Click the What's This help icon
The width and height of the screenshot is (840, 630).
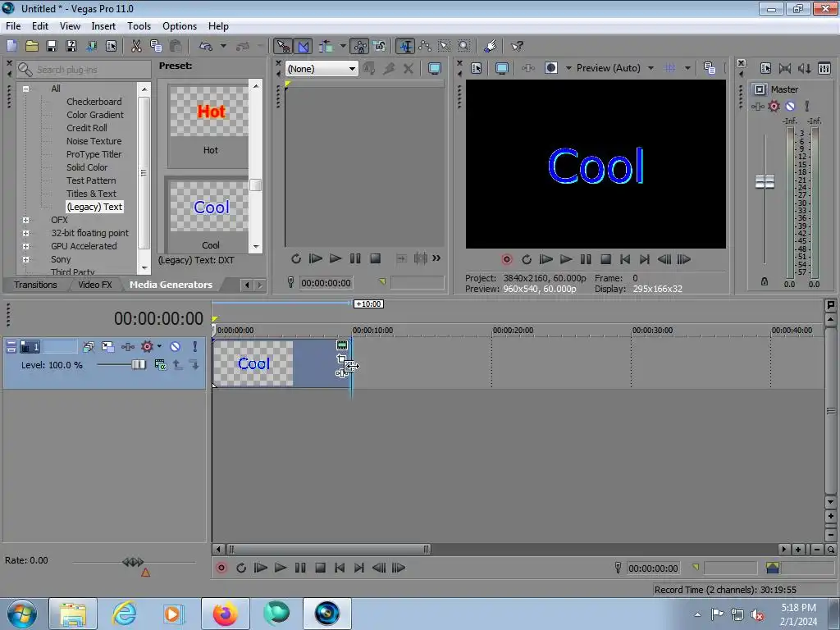[517, 46]
